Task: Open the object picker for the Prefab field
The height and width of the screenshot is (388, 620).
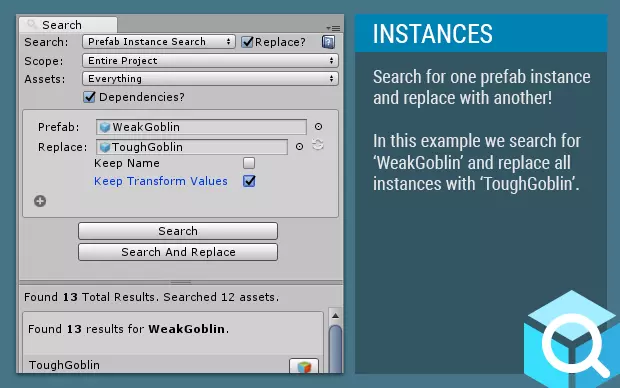Action: [318, 127]
